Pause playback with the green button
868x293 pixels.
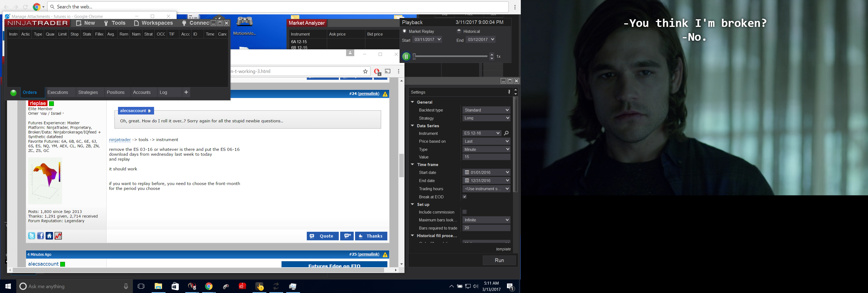tap(406, 57)
